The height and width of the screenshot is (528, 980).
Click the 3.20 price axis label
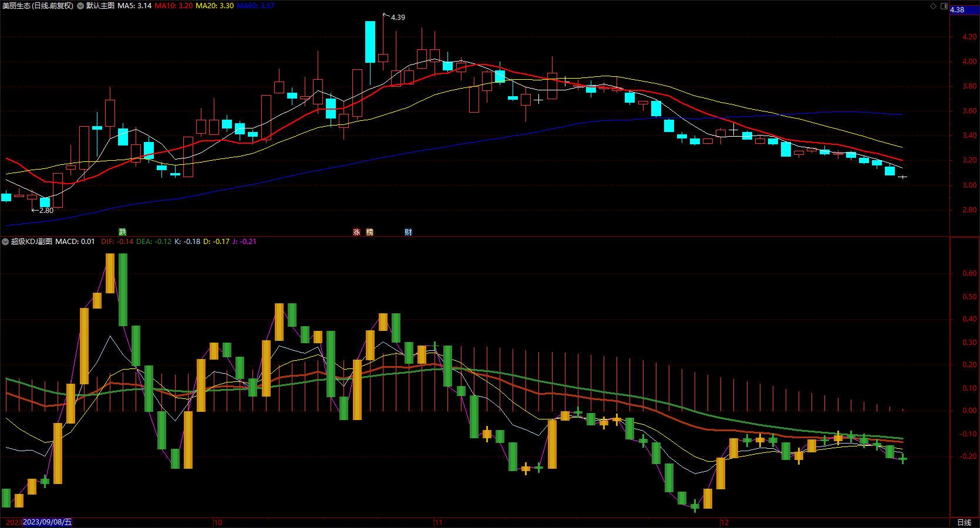[969, 160]
